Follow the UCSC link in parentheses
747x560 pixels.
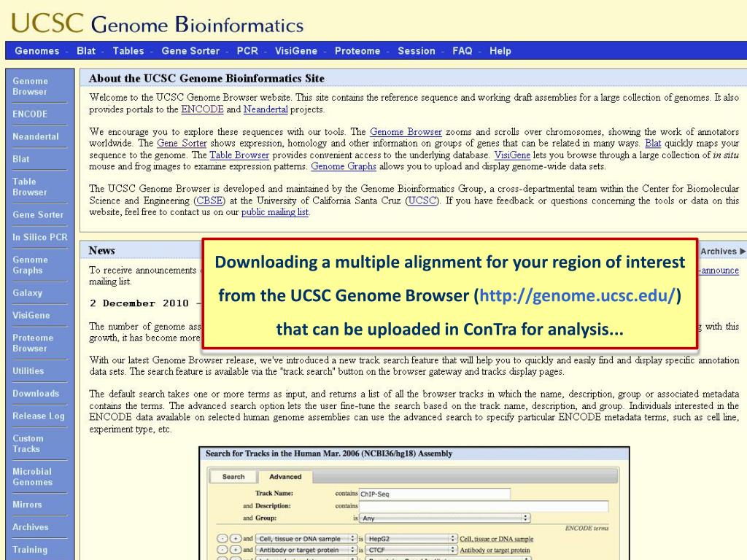[422, 201]
